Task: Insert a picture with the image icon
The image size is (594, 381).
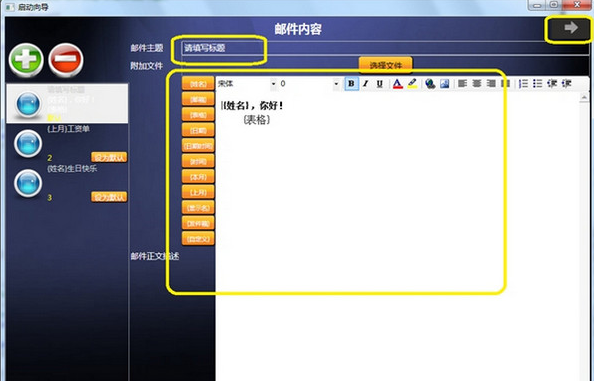Action: 444,83
